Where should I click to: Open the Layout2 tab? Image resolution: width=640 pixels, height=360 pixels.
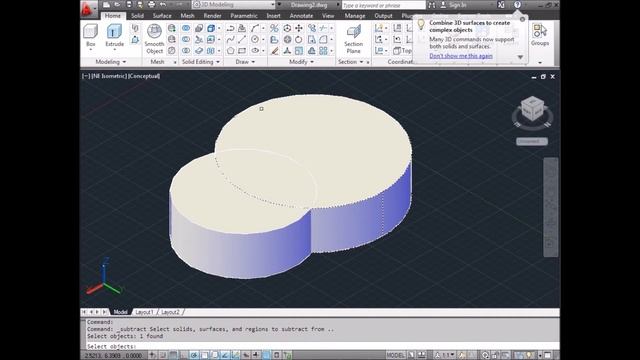[x=170, y=312]
